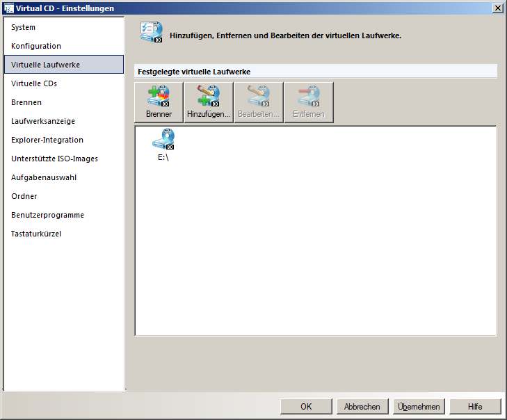
Task: Click the greyed-out Entfernen drive button
Action: (309, 102)
